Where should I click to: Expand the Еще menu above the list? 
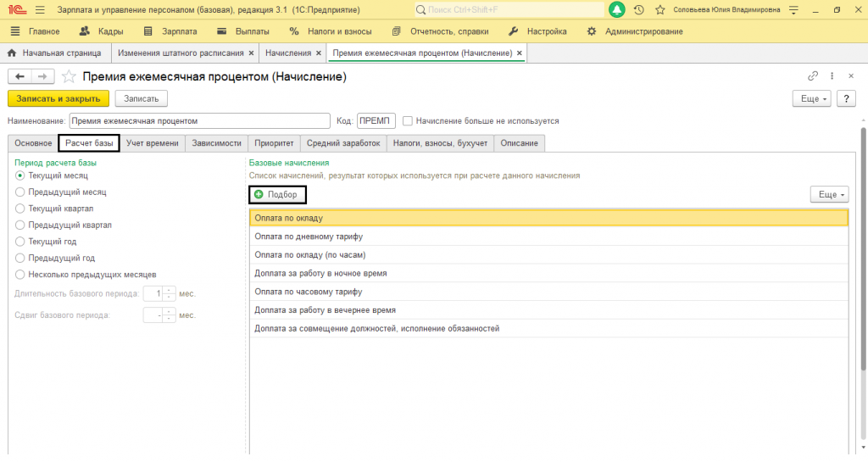[x=829, y=194]
